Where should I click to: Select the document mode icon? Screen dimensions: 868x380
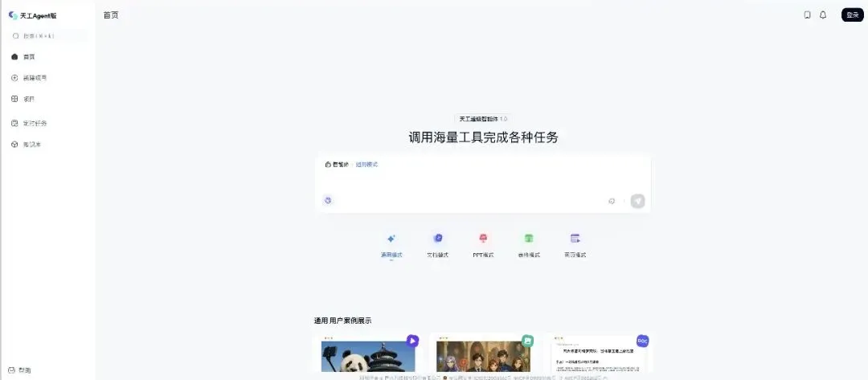click(438, 239)
